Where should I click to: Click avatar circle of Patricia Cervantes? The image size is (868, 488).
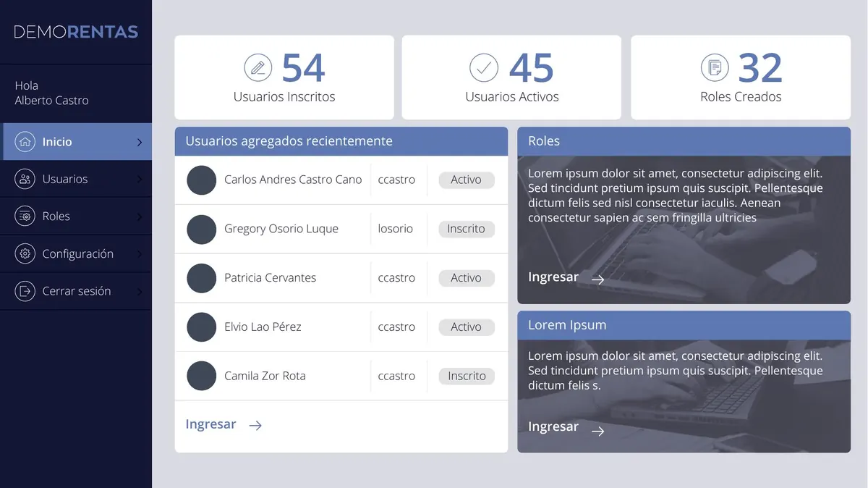202,278
